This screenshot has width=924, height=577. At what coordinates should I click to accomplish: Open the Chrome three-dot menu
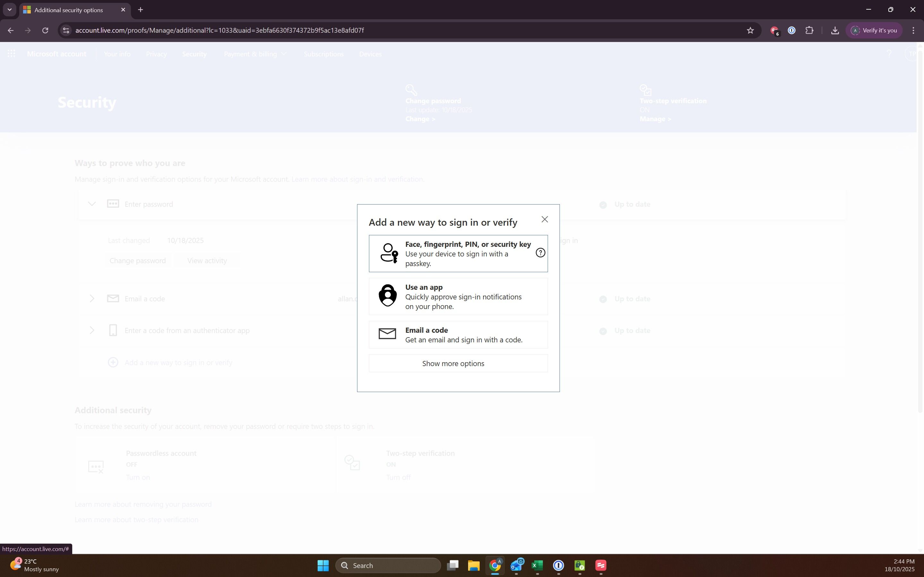(x=913, y=30)
